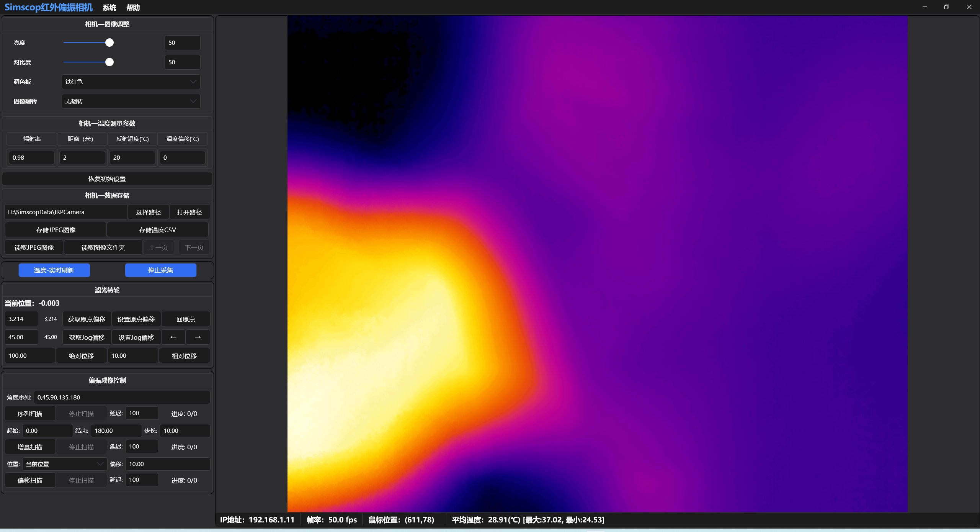980x532 pixels.
Task: Click the right jog arrow button
Action: click(x=198, y=337)
